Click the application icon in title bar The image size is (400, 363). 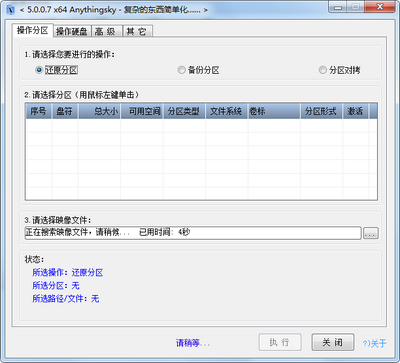[11, 9]
